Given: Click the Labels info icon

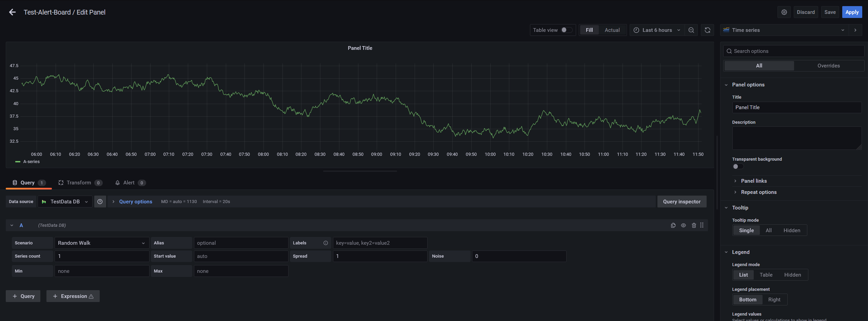Looking at the screenshot, I should (x=325, y=243).
